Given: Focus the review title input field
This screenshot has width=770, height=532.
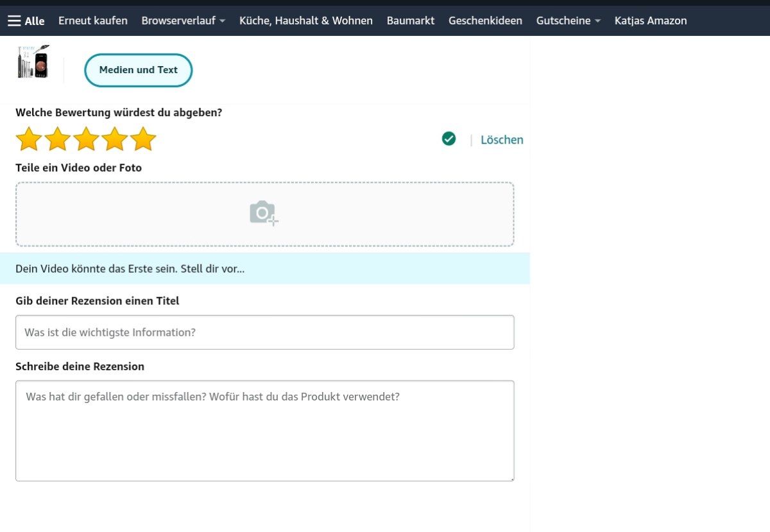Looking at the screenshot, I should 264,332.
